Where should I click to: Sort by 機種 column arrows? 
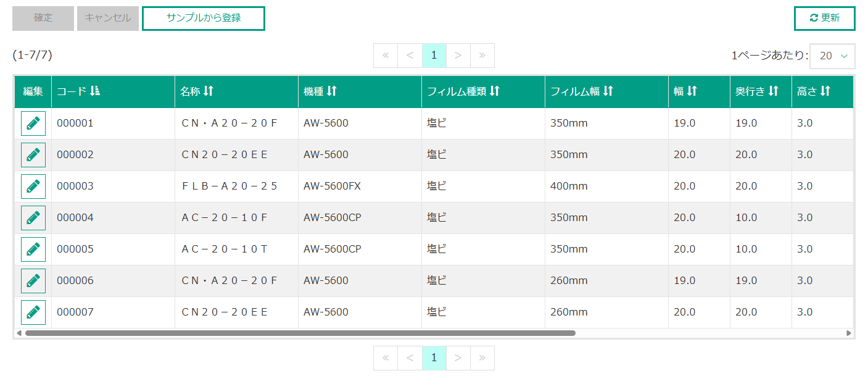coord(332,91)
